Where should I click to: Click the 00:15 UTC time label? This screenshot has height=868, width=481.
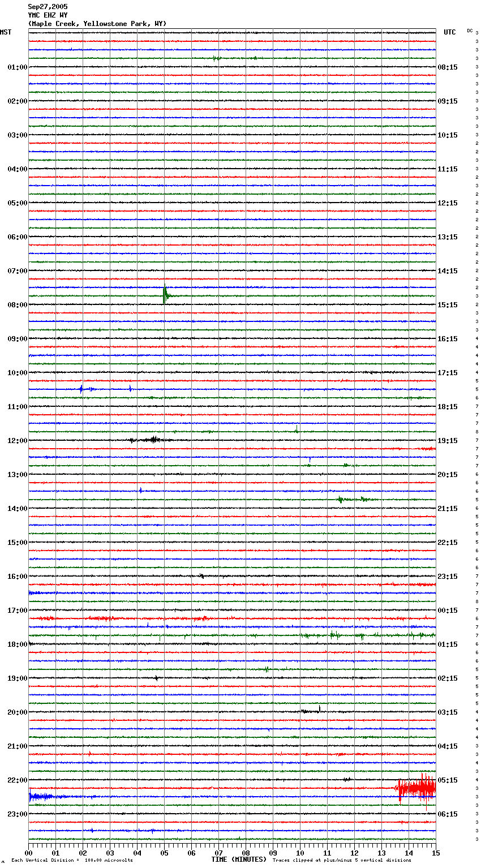point(448,611)
